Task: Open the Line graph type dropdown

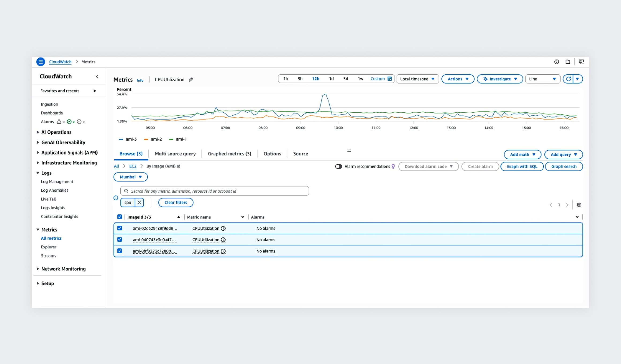Action: [543, 79]
